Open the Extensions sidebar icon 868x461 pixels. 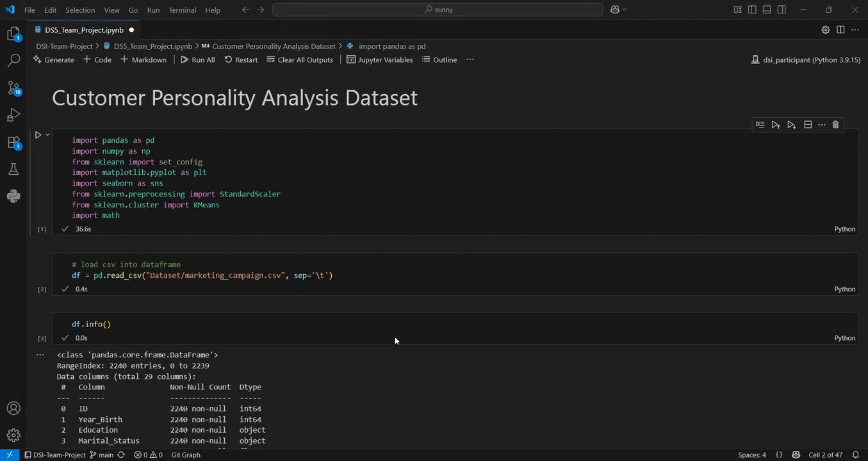13,142
